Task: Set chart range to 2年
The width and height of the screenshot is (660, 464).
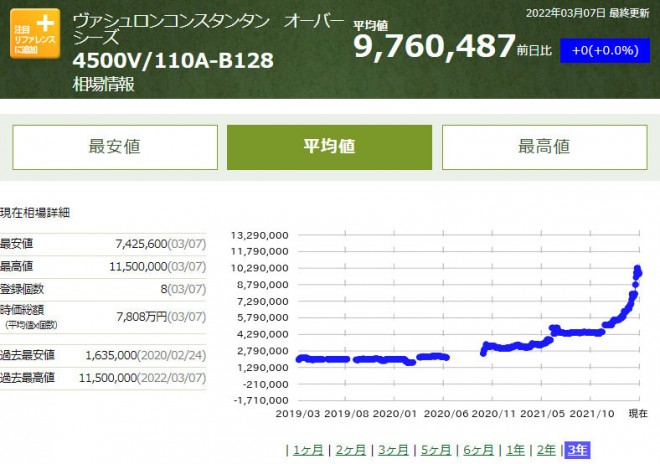Action: point(548,450)
